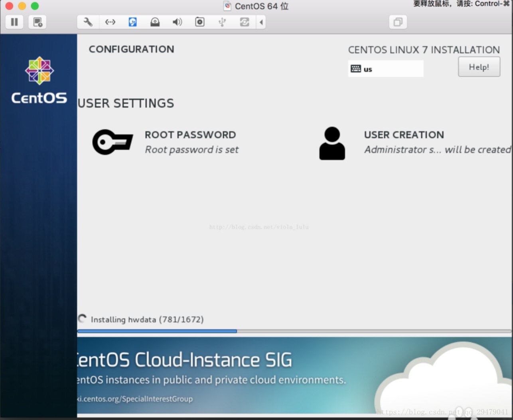Click the CONFIGURATION heading
This screenshot has height=420, width=513.
click(x=131, y=49)
